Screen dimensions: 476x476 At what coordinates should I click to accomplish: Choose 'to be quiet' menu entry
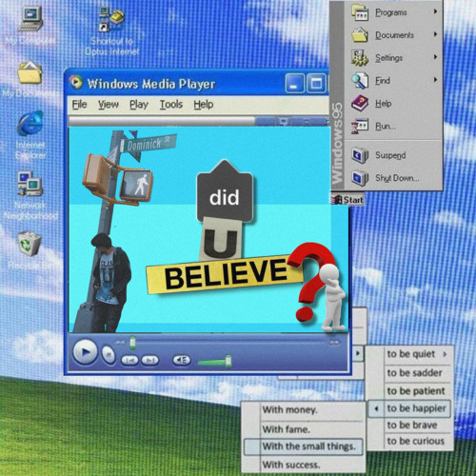click(410, 354)
